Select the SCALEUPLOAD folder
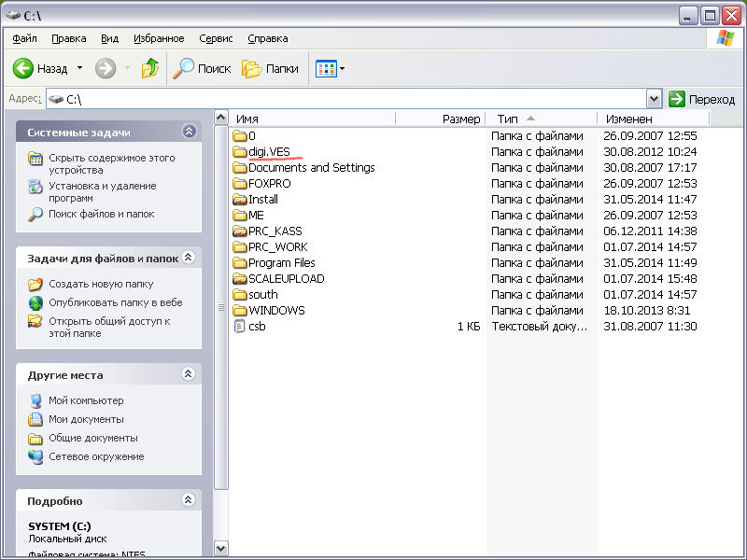The image size is (747, 560). (286, 278)
